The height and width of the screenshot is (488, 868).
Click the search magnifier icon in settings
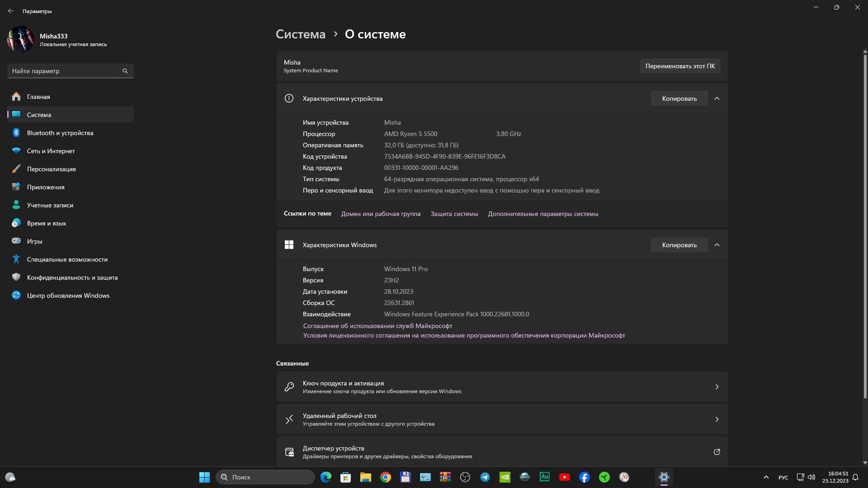[125, 71]
